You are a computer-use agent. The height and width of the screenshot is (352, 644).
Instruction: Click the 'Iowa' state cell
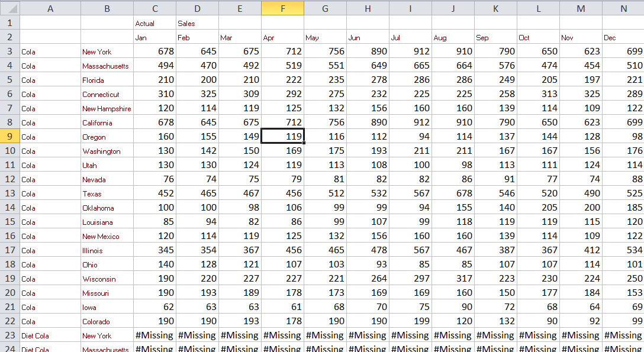107,307
